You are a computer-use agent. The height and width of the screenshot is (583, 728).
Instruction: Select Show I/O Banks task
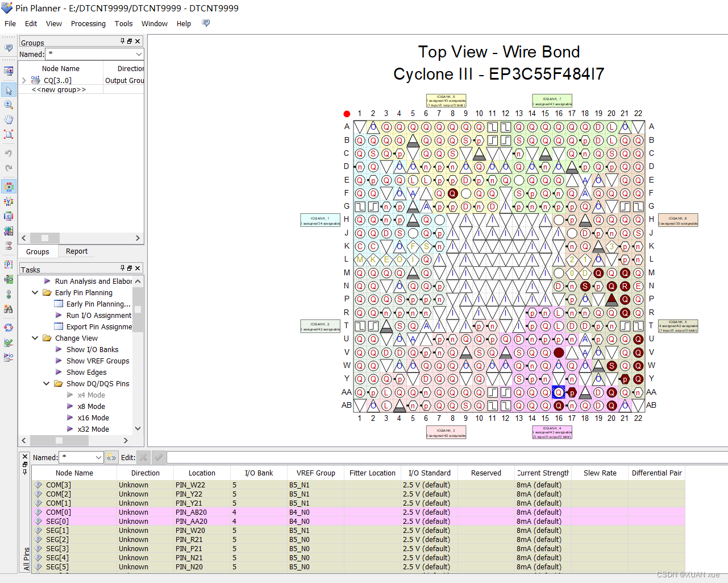tap(92, 349)
